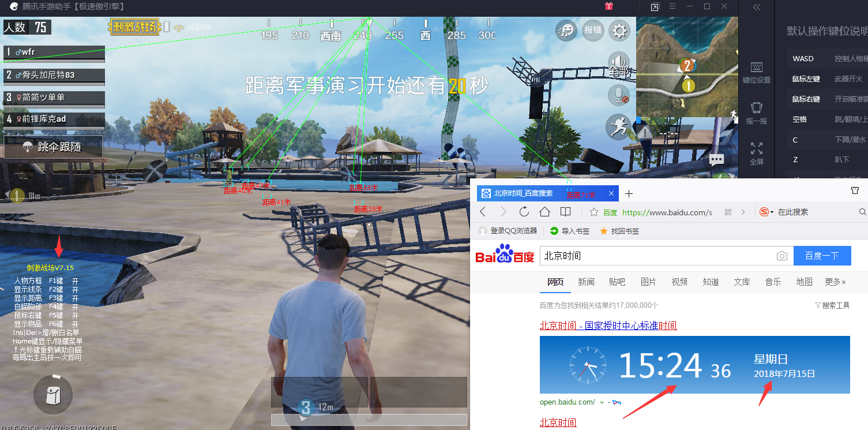The width and height of the screenshot is (868, 430).
Task: Switch to 全屏 fullscreen mode
Action: (757, 154)
